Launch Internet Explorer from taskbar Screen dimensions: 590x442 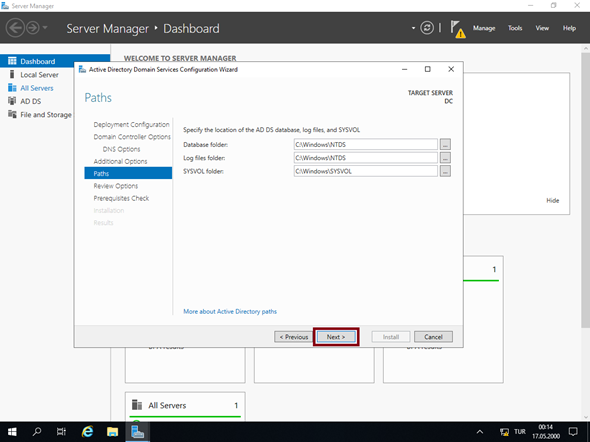pos(87,432)
